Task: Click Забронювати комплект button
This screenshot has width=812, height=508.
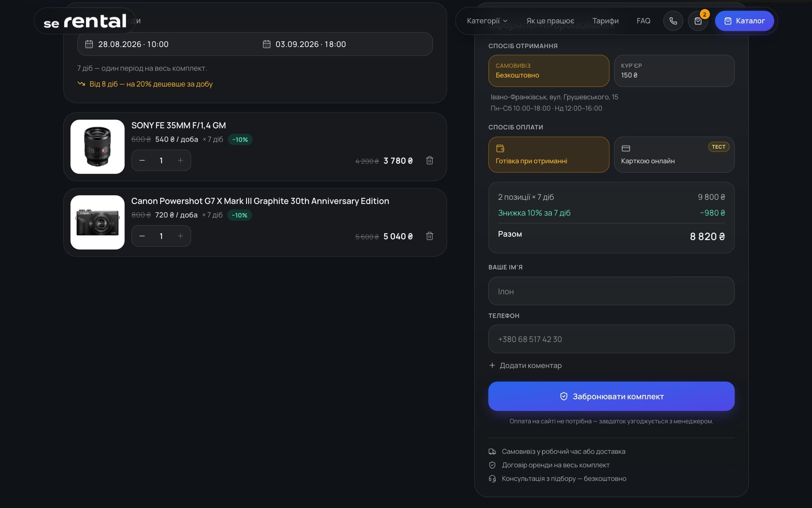Action: [x=611, y=396]
